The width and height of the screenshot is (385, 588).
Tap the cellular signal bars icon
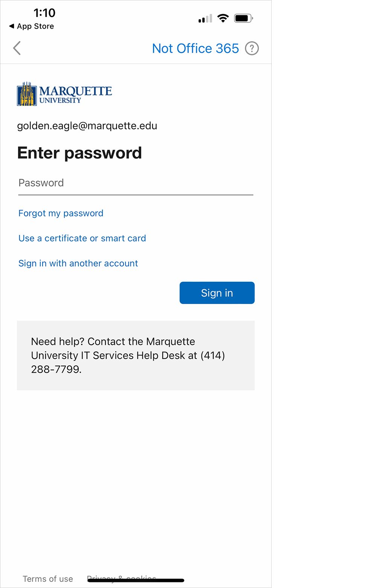[x=205, y=18]
